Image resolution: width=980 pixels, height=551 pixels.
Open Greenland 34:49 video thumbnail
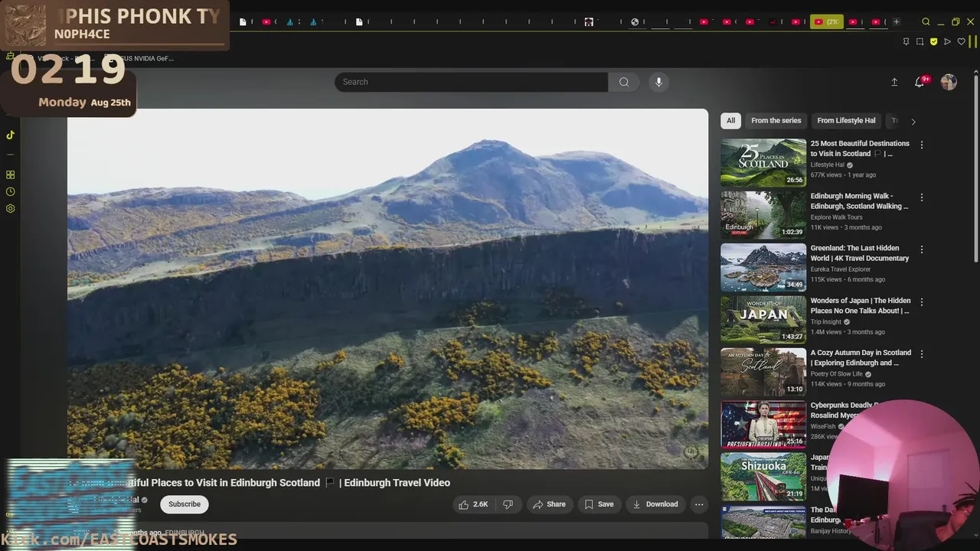763,267
